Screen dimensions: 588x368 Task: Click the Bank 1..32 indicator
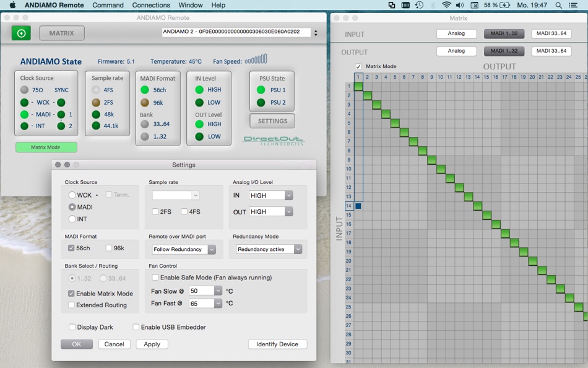[x=145, y=136]
